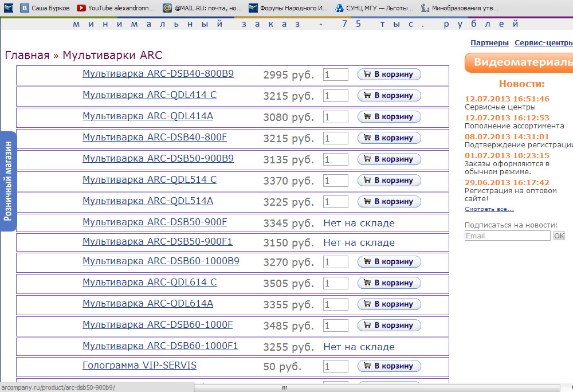Screen dimensions: 573x392
Task: Open Мультиварка ARC-DSB60-1000F1 product link
Action: click(x=160, y=346)
